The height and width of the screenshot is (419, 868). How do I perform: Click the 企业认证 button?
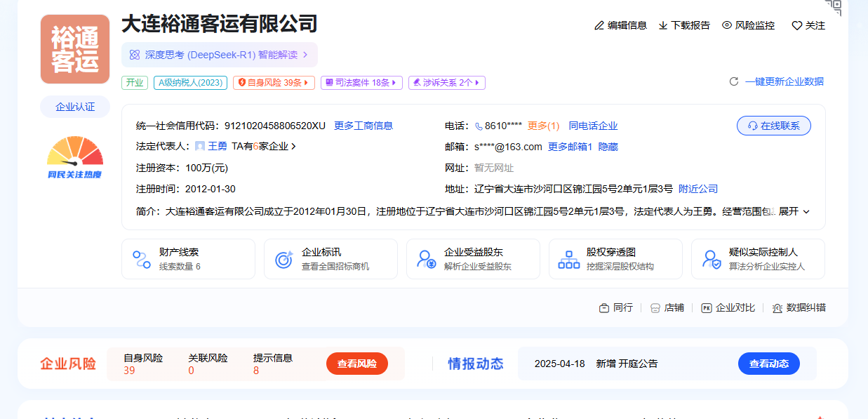(x=75, y=107)
